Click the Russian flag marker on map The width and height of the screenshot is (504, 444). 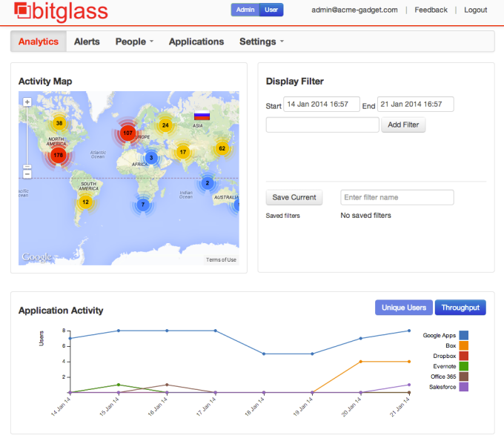pyautogui.click(x=202, y=116)
